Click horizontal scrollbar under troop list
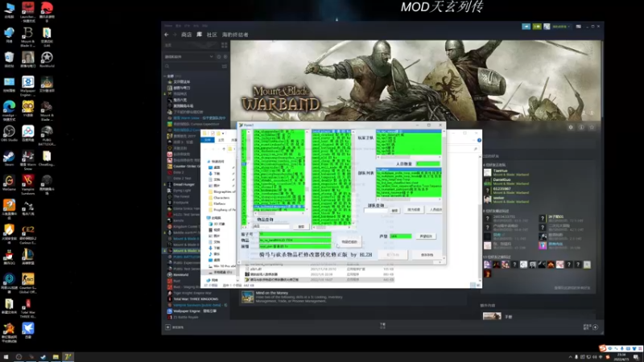The width and height of the screenshot is (644, 362). point(409,200)
